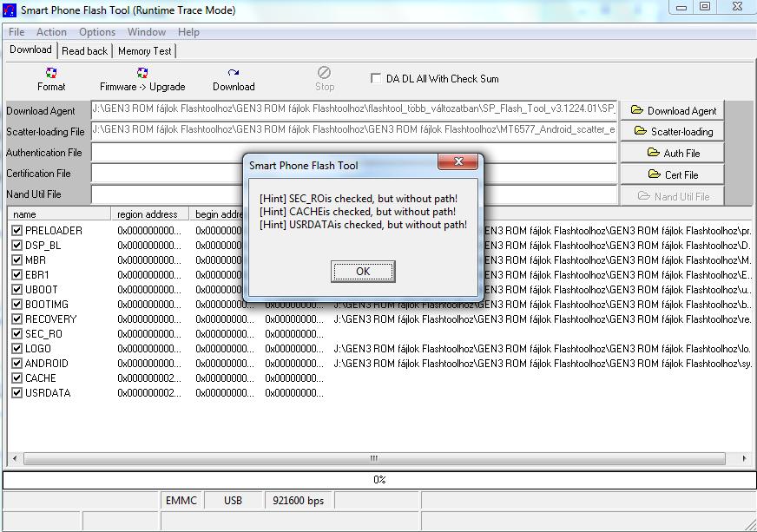Click the 0% progress bar
The height and width of the screenshot is (532, 757).
[x=379, y=480]
